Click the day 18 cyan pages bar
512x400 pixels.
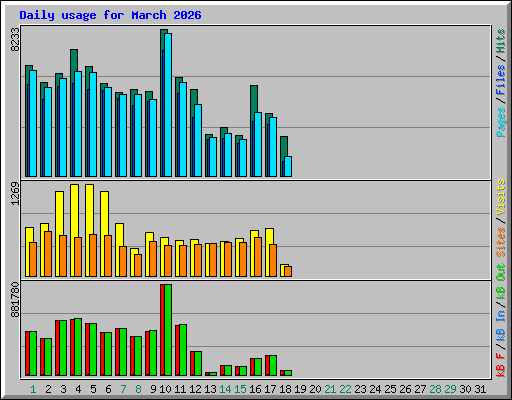288,166
